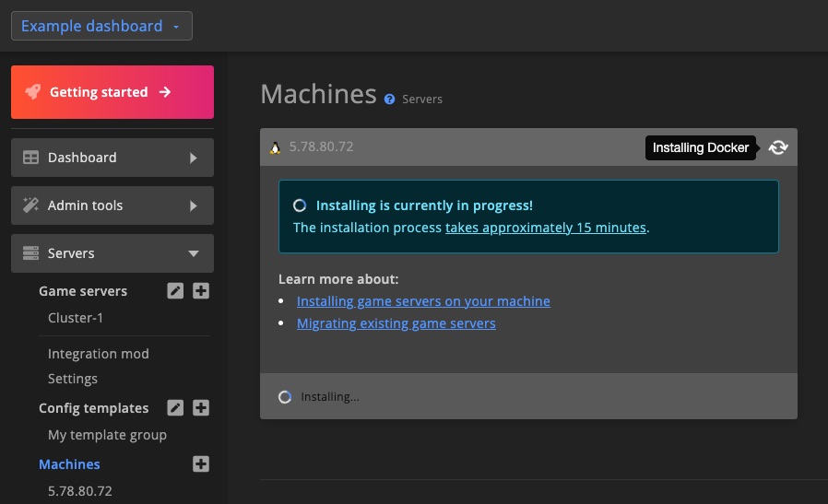Add a new game server with plus icon

pos(201,291)
